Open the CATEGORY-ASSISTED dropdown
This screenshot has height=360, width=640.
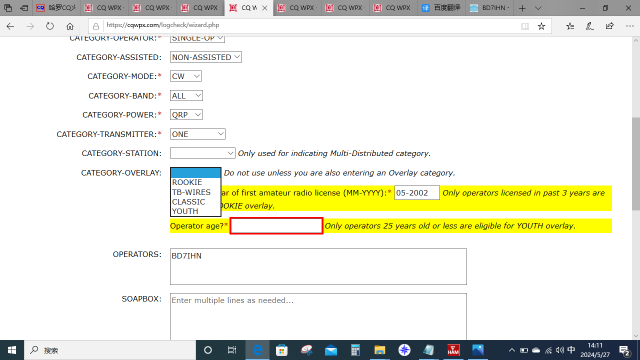tap(206, 57)
